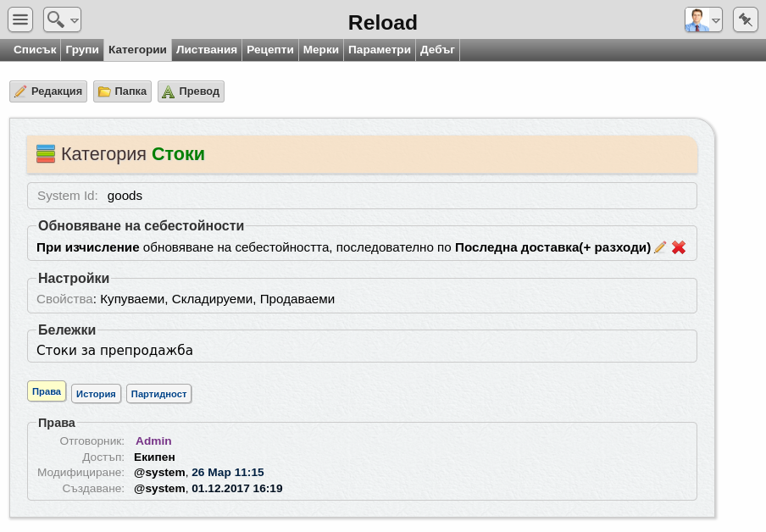
Task: Go to the Рецепти tab
Action: [270, 50]
